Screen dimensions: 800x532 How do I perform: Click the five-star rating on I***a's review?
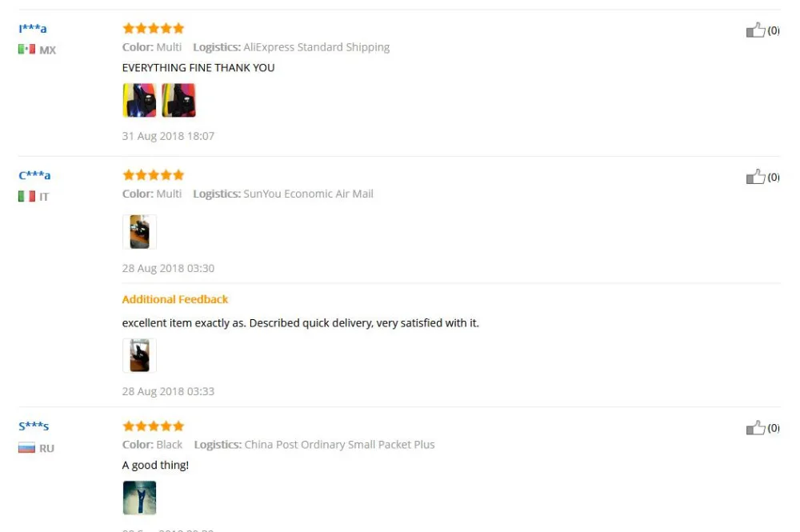[153, 28]
